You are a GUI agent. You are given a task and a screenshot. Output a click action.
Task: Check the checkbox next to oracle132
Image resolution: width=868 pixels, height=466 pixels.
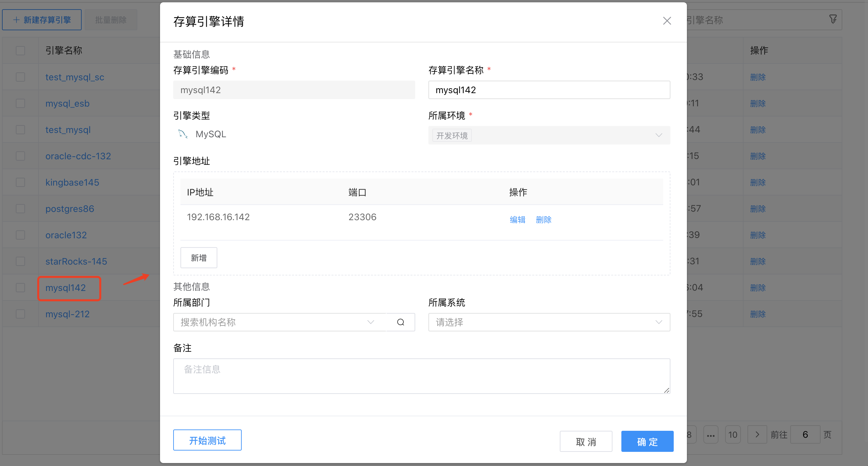pyautogui.click(x=20, y=235)
